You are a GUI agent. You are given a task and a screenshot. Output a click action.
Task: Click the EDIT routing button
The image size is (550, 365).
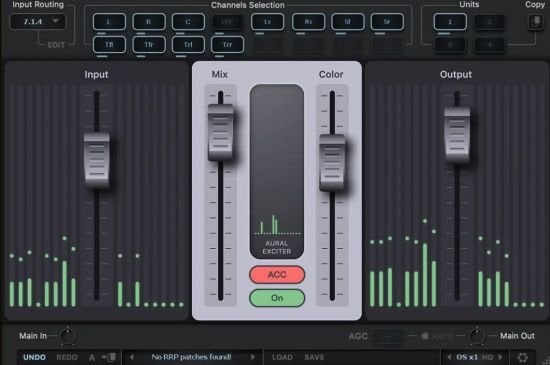point(56,45)
